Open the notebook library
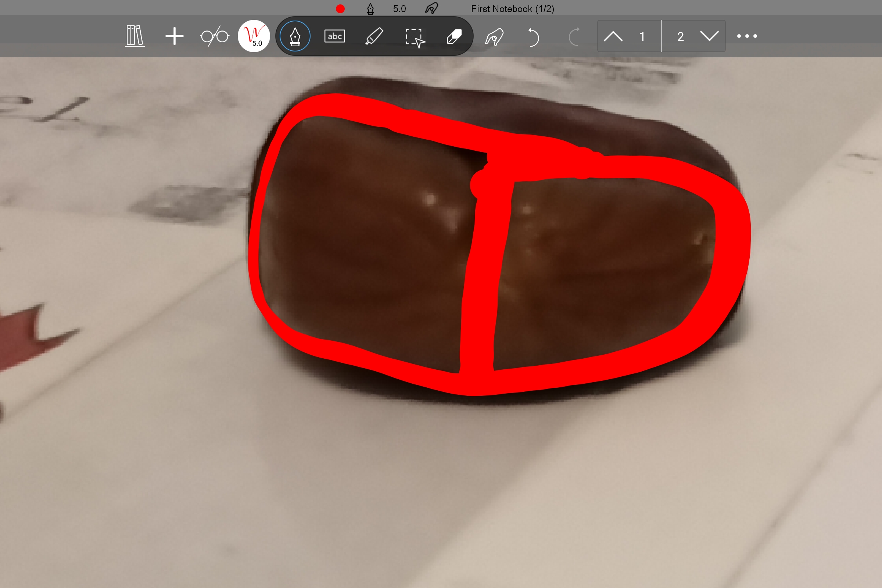The image size is (882, 588). [135, 36]
